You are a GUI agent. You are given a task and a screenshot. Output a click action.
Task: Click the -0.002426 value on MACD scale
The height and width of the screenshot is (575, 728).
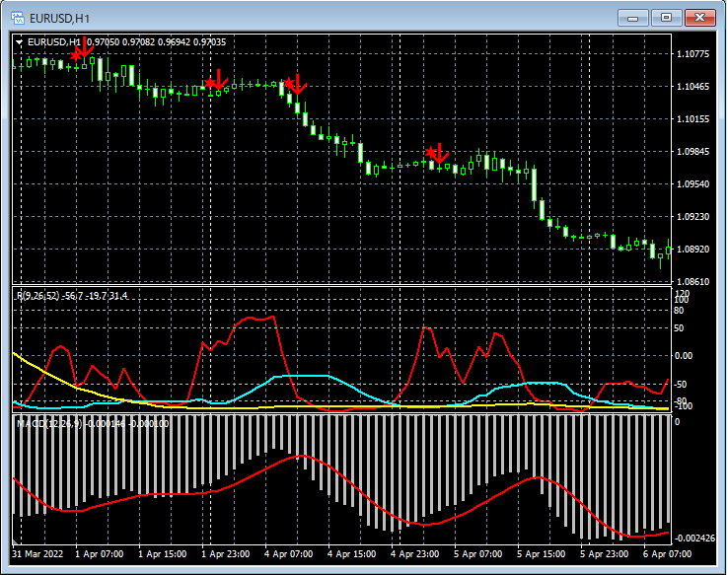[697, 539]
